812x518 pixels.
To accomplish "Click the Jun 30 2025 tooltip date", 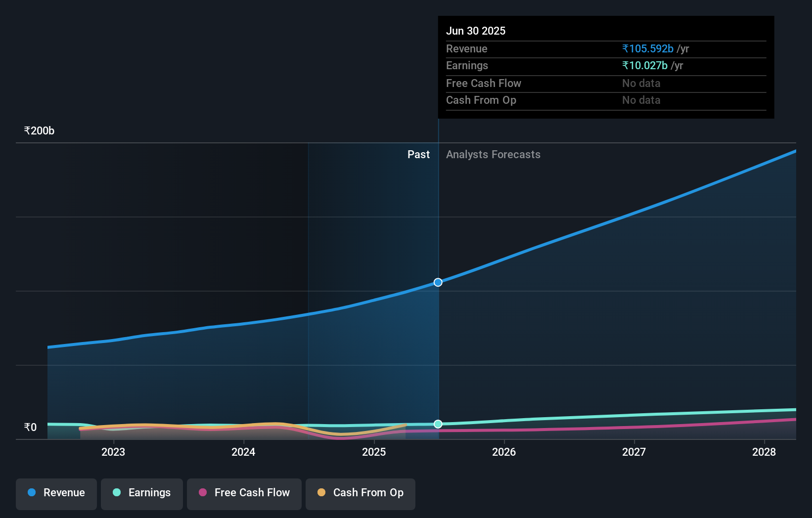I will (x=476, y=31).
